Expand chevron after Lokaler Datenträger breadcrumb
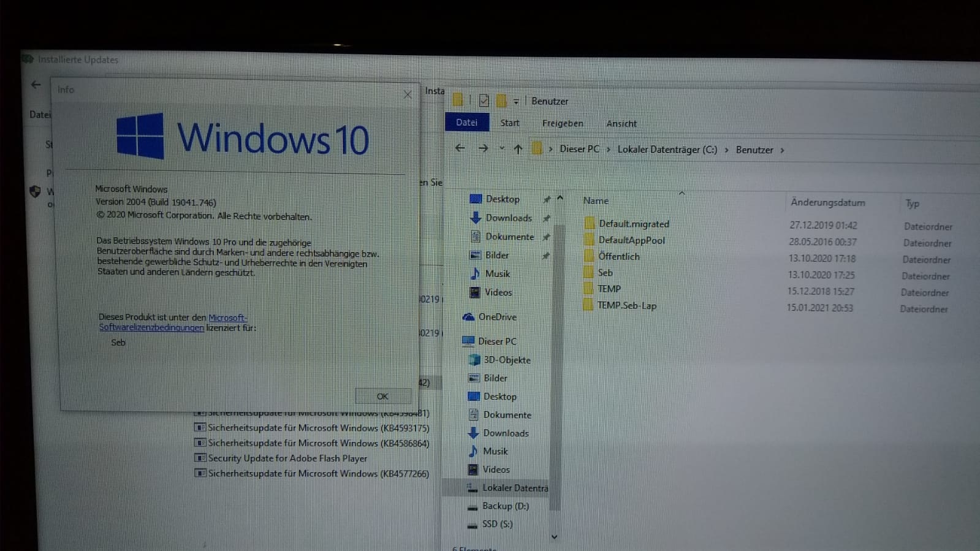This screenshot has width=980, height=551. click(x=726, y=150)
